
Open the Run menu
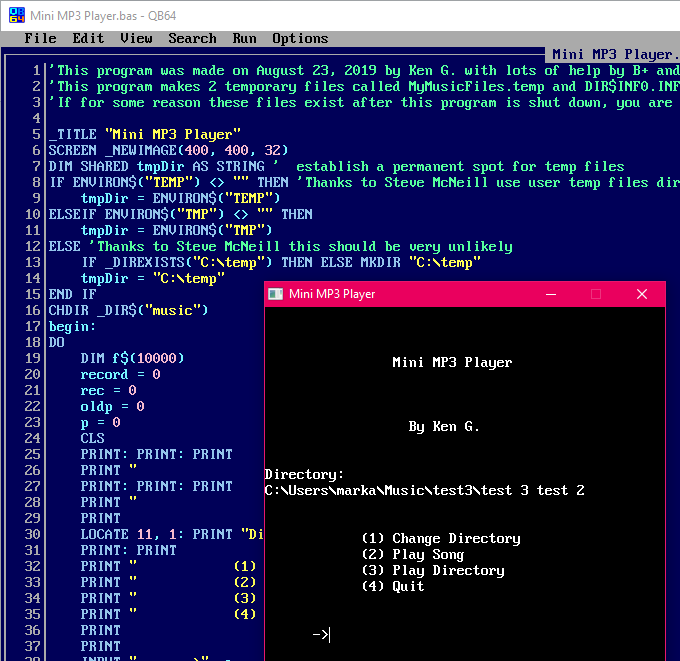coord(245,39)
